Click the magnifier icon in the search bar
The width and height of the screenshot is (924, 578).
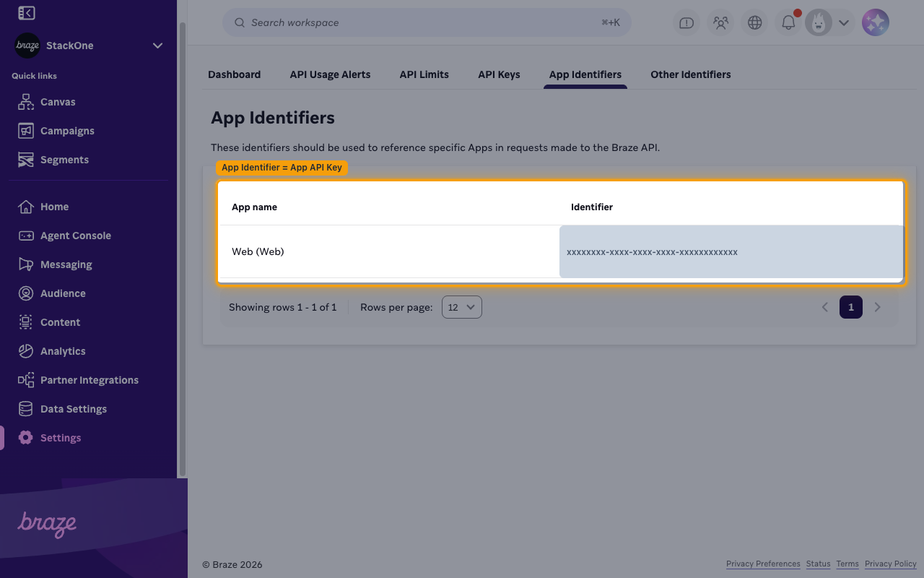pos(240,22)
